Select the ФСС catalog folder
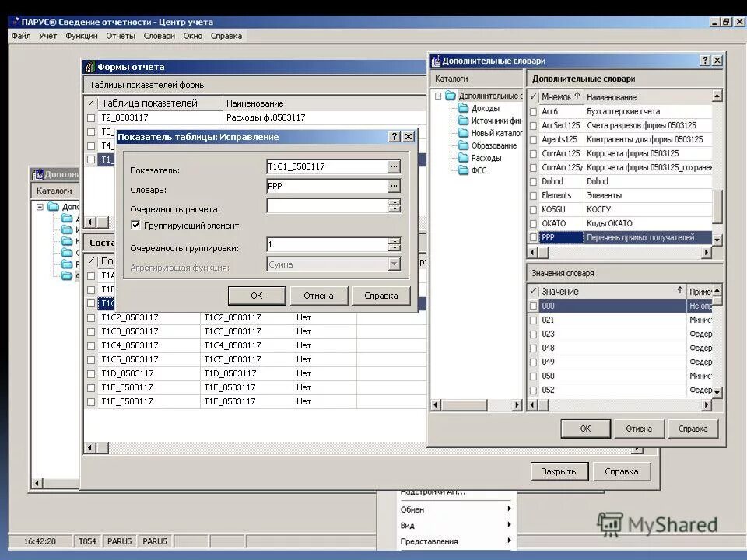Screen dimensions: 747x560 coord(479,170)
